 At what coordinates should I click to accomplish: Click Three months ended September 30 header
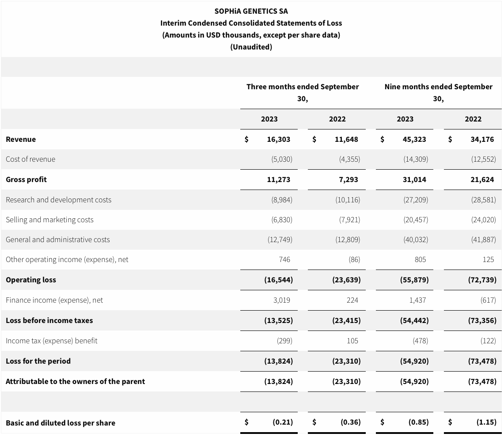303,92
